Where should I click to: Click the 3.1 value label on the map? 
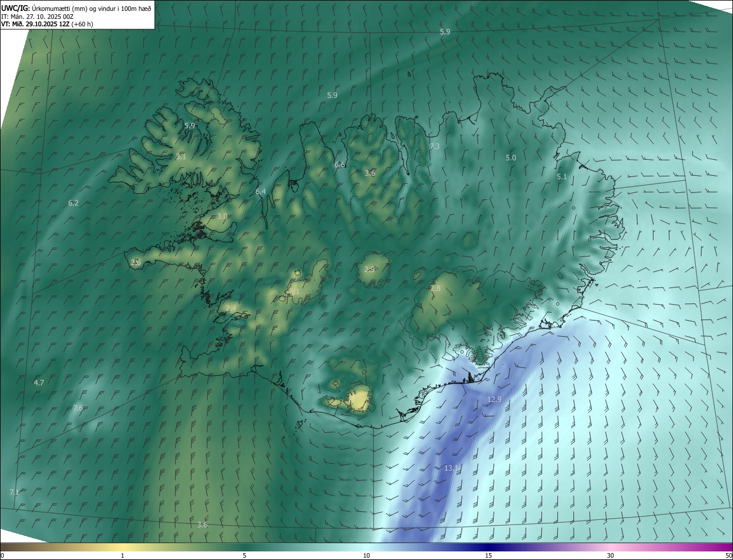pyautogui.click(x=181, y=156)
